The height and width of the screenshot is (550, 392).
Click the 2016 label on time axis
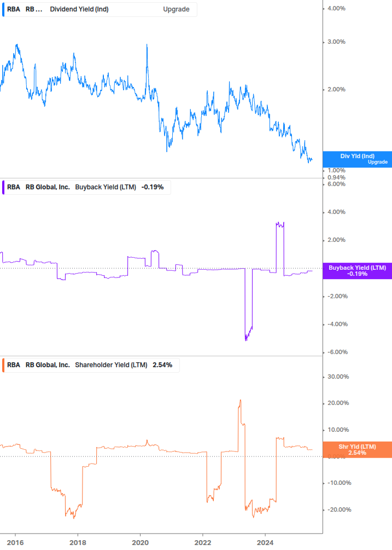click(15, 543)
